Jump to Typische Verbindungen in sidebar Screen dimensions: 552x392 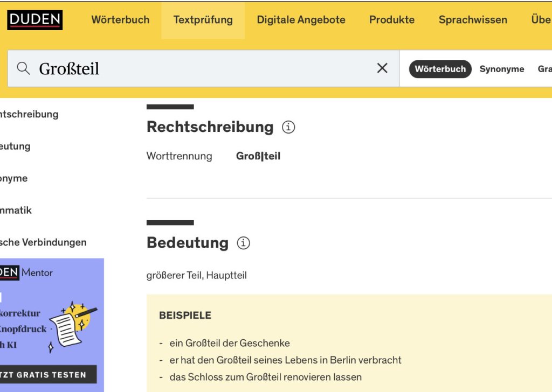(43, 242)
